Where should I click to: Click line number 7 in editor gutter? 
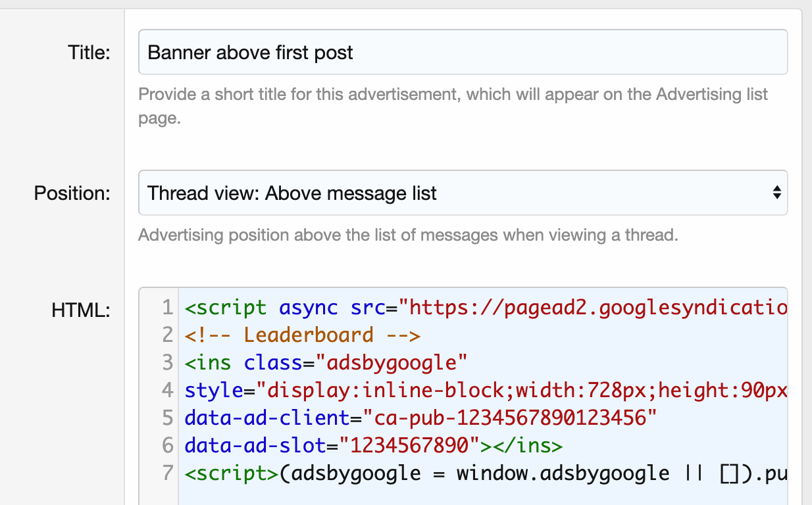167,473
